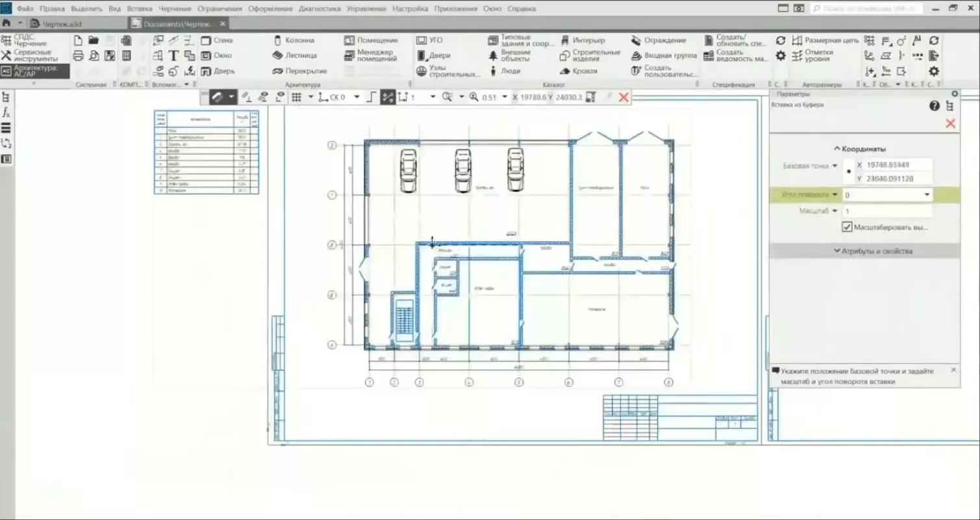Toggle the Масштабировать checkbox

847,227
